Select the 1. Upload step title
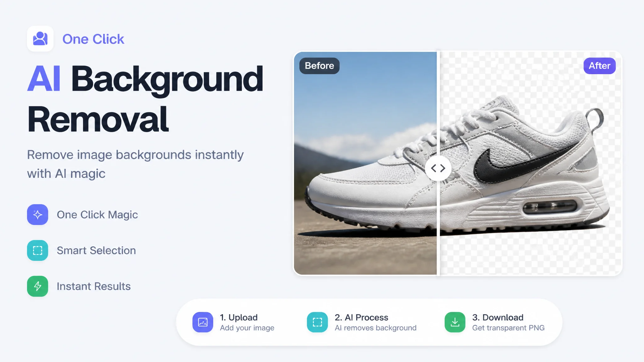The image size is (644, 362). (239, 317)
